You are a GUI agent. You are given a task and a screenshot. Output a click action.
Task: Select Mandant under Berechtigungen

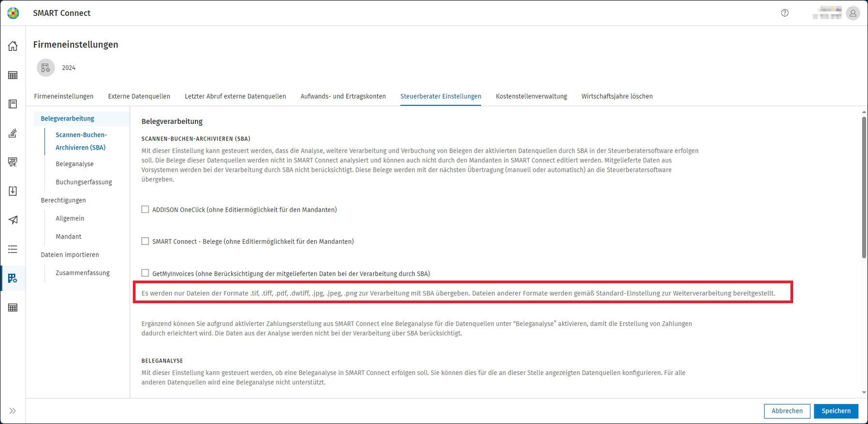coord(68,237)
